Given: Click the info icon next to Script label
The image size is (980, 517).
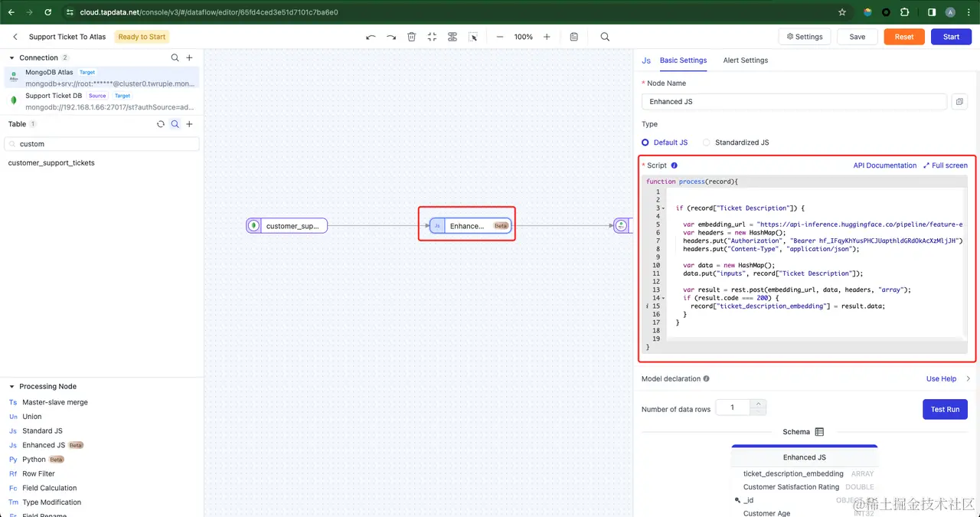Looking at the screenshot, I should (x=675, y=165).
